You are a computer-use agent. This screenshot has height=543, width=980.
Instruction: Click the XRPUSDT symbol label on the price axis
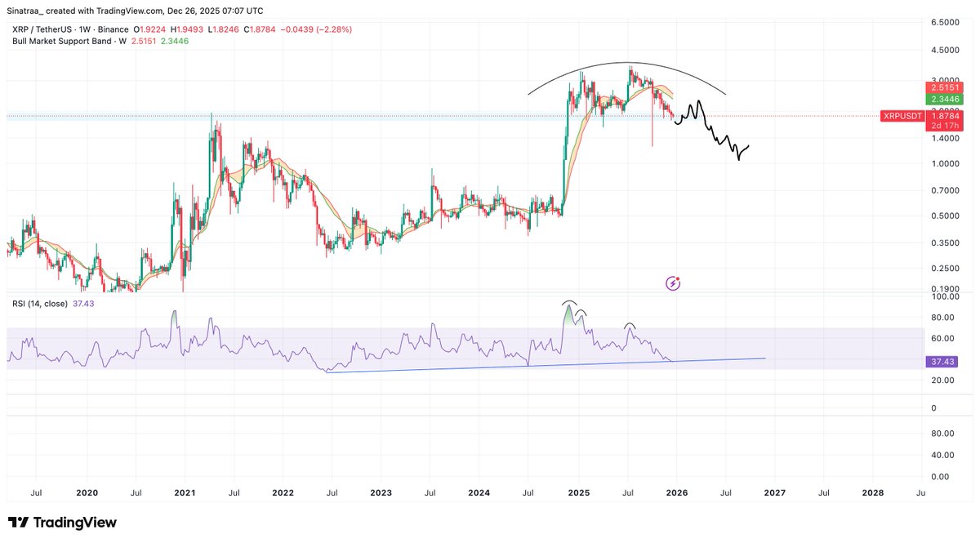click(902, 116)
